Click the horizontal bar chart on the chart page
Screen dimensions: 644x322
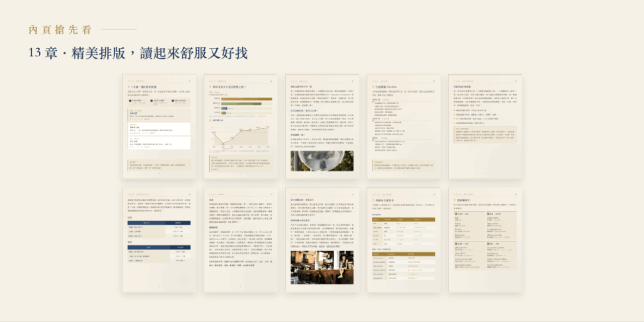(240, 105)
